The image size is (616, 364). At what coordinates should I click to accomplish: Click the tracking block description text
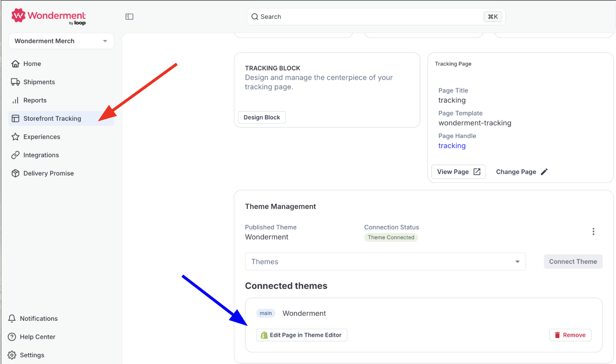pyautogui.click(x=319, y=82)
